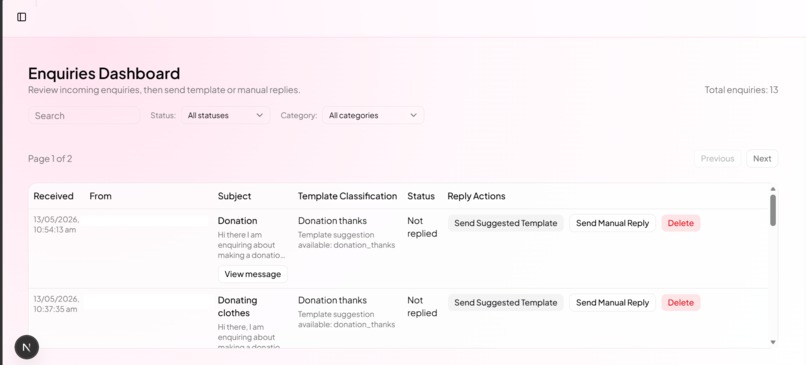Delete the Donation enquiry
Screen dimensions: 806x365
pos(681,223)
